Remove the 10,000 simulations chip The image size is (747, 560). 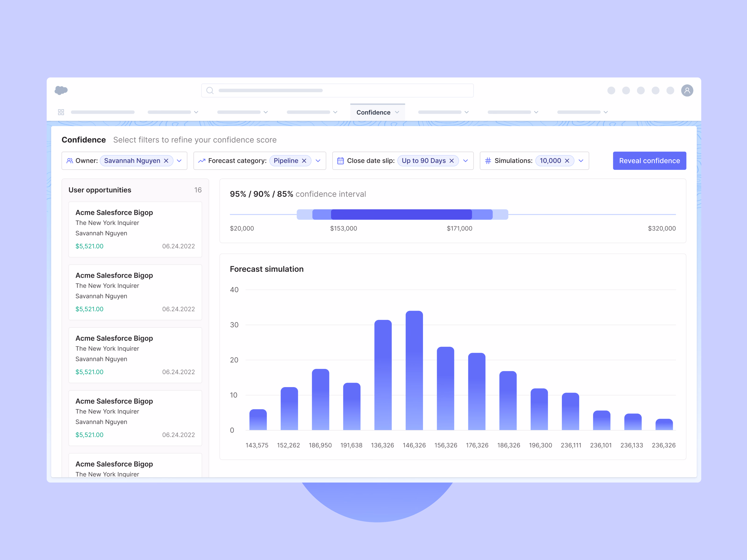point(567,161)
